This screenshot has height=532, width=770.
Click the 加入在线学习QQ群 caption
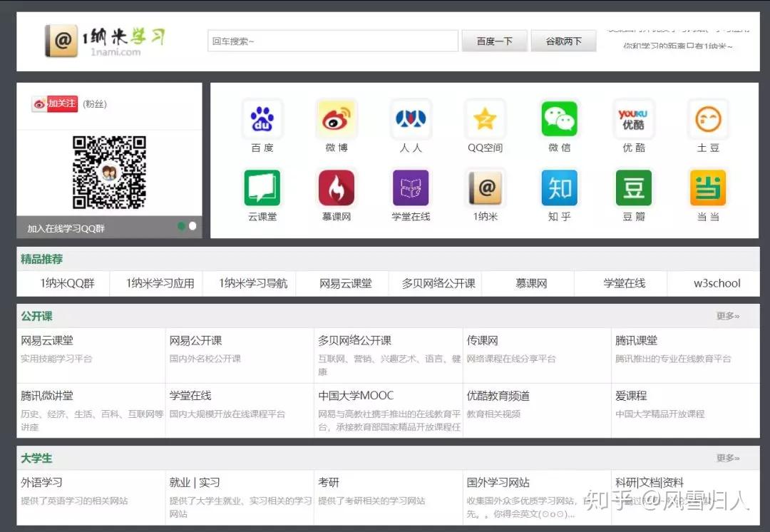click(66, 228)
